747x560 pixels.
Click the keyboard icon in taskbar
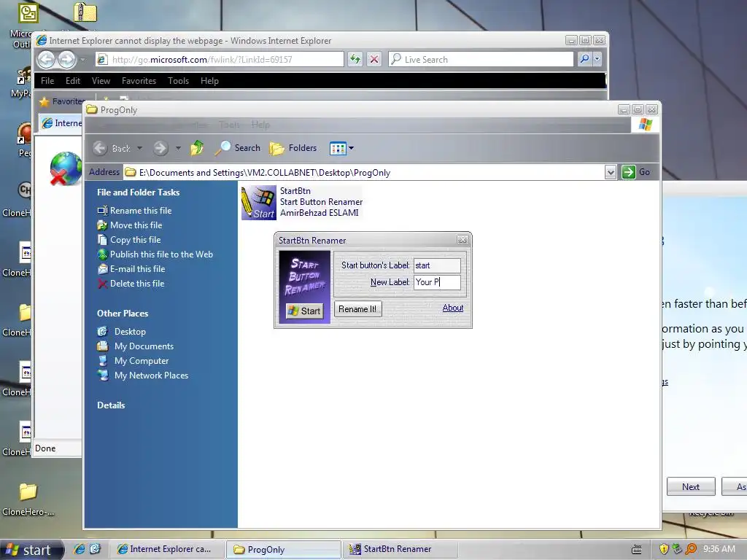click(636, 550)
